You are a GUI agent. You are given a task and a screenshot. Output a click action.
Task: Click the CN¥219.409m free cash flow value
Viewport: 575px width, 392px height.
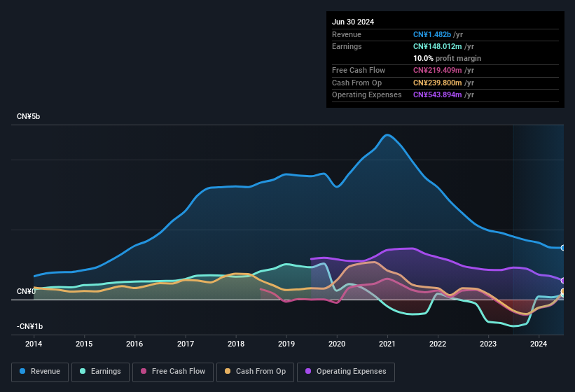click(438, 70)
